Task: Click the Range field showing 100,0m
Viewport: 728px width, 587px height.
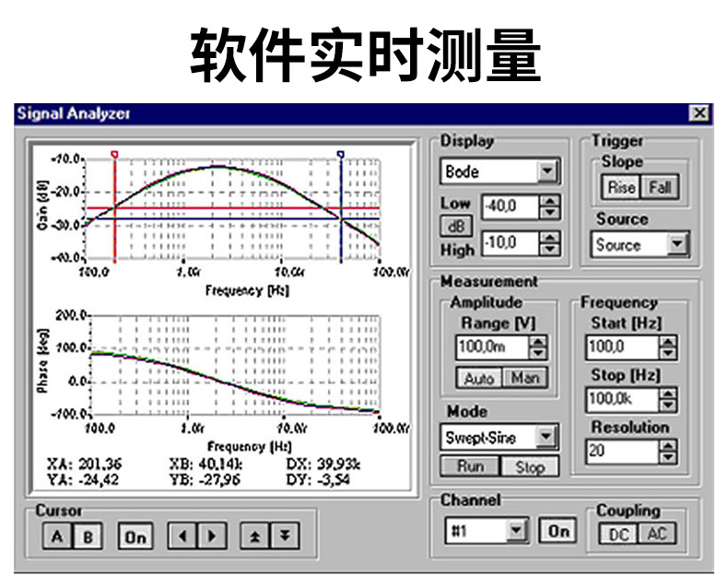Action: [493, 347]
